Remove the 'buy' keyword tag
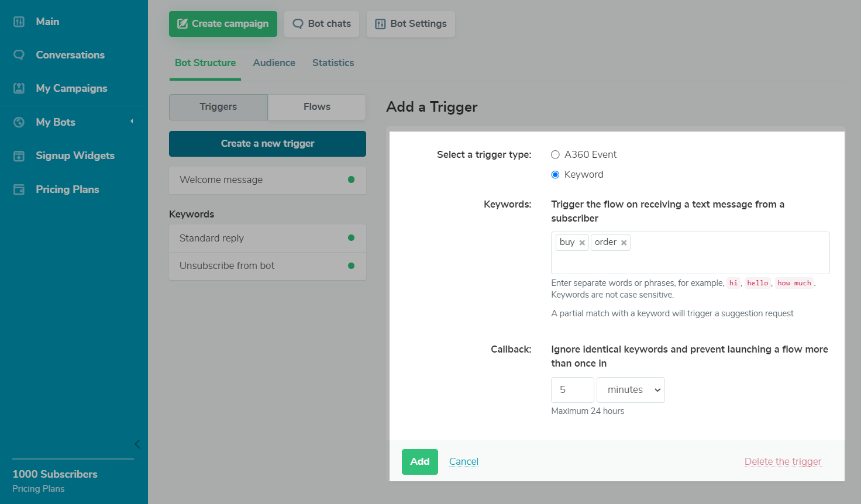The width and height of the screenshot is (861, 504). (x=582, y=243)
